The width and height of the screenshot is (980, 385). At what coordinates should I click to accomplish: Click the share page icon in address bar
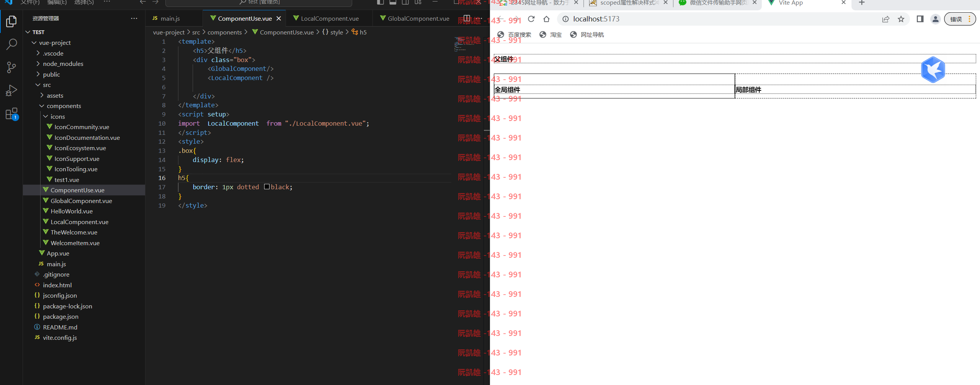click(885, 19)
